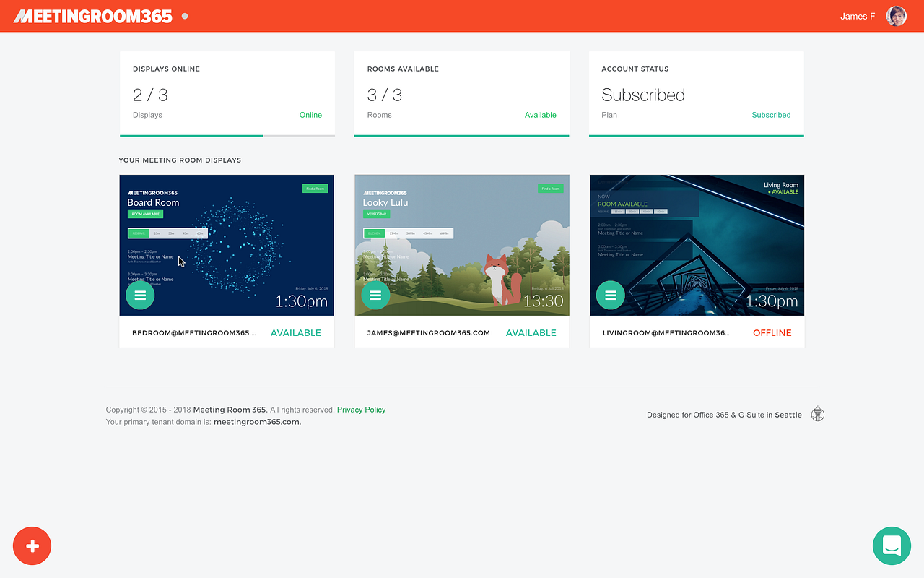Viewport: 924px width, 578px height.
Task: Select the 60min reservation on Living Room
Action: click(x=661, y=211)
